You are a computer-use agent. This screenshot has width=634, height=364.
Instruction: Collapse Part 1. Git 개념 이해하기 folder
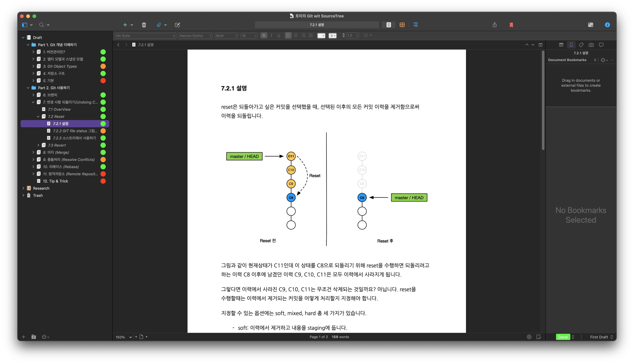[x=28, y=45]
